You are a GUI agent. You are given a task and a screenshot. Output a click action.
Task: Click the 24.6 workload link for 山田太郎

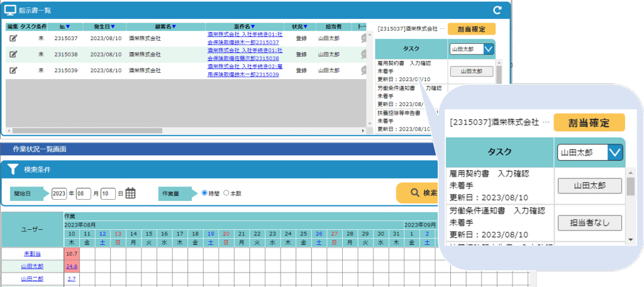pyautogui.click(x=71, y=266)
